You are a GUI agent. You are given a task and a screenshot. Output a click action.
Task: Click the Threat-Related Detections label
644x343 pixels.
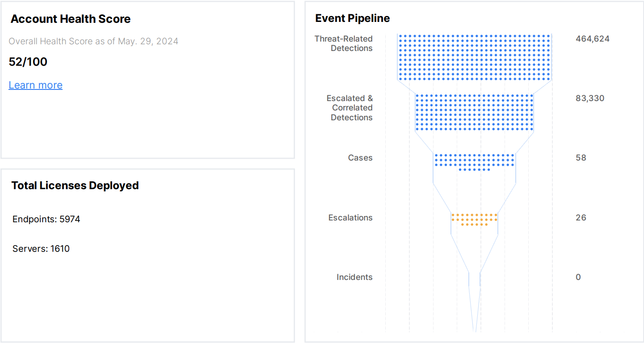coord(344,43)
